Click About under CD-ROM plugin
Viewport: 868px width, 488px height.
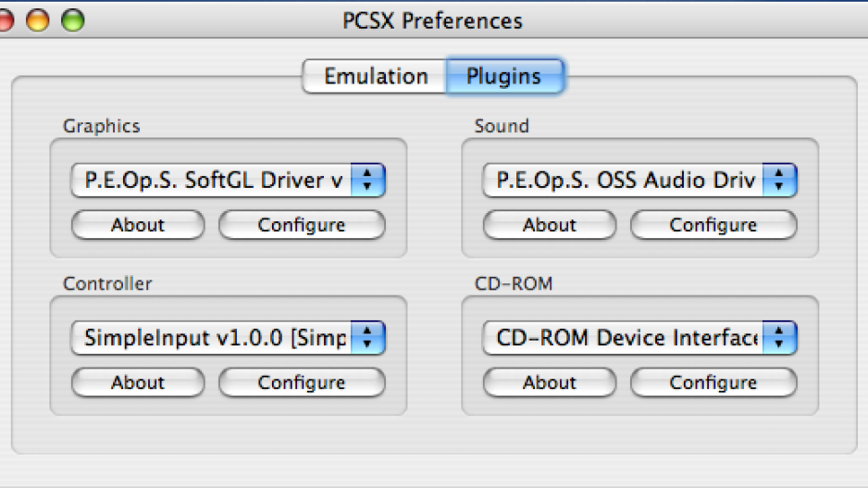550,382
